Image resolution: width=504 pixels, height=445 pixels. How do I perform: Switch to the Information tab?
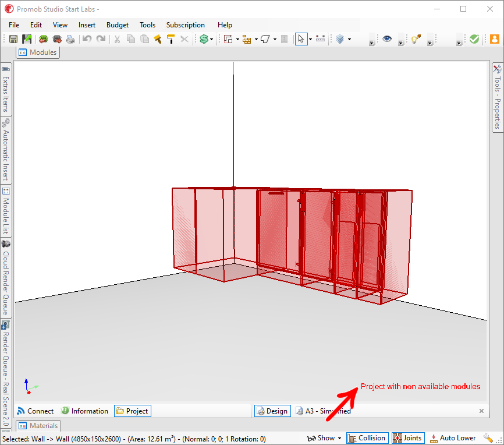pyautogui.click(x=84, y=411)
